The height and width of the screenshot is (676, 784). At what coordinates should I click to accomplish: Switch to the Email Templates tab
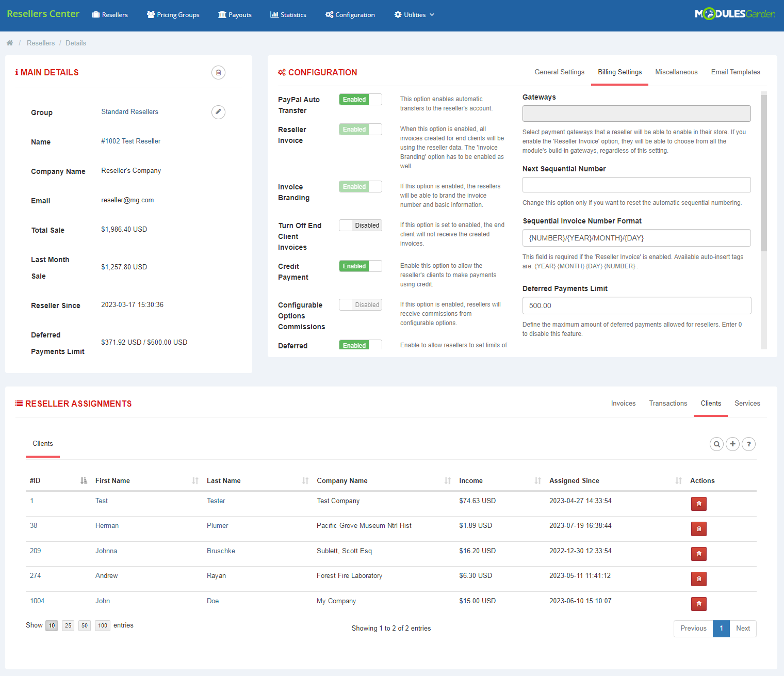pyautogui.click(x=736, y=72)
